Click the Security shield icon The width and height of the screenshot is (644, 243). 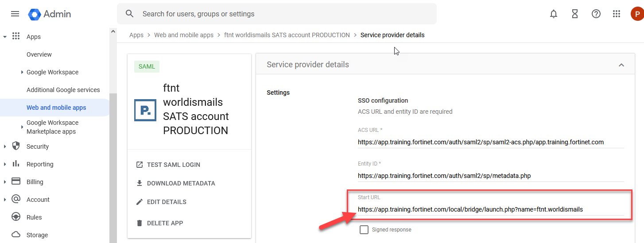click(x=16, y=146)
